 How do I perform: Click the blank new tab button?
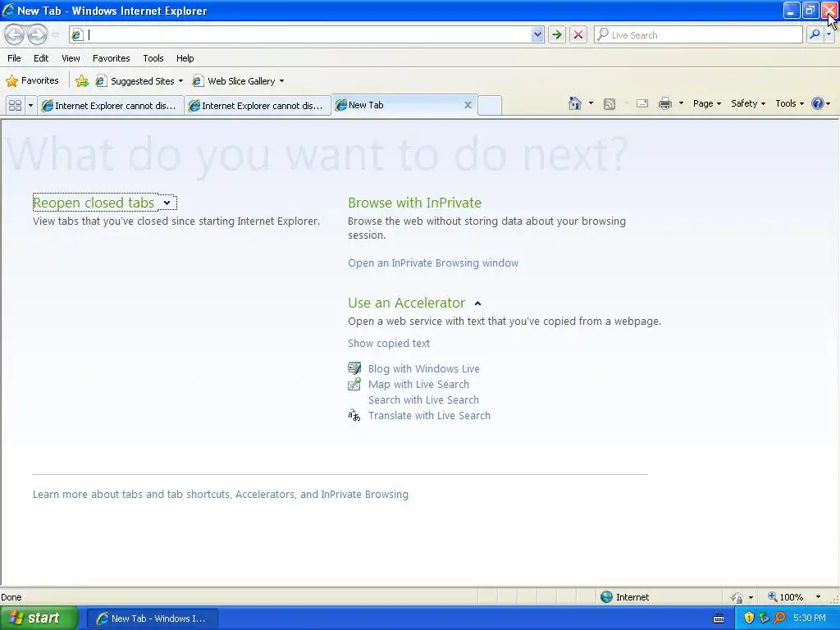[x=489, y=105]
